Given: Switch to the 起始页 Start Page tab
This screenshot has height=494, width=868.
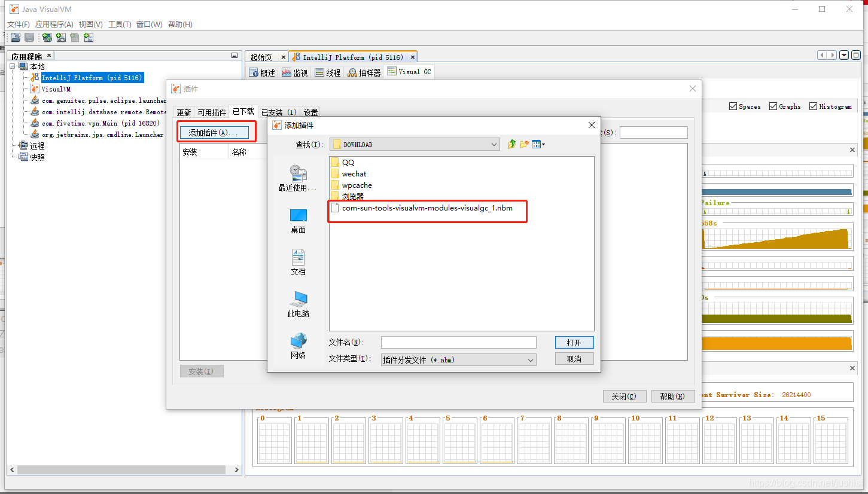Looking at the screenshot, I should point(261,57).
